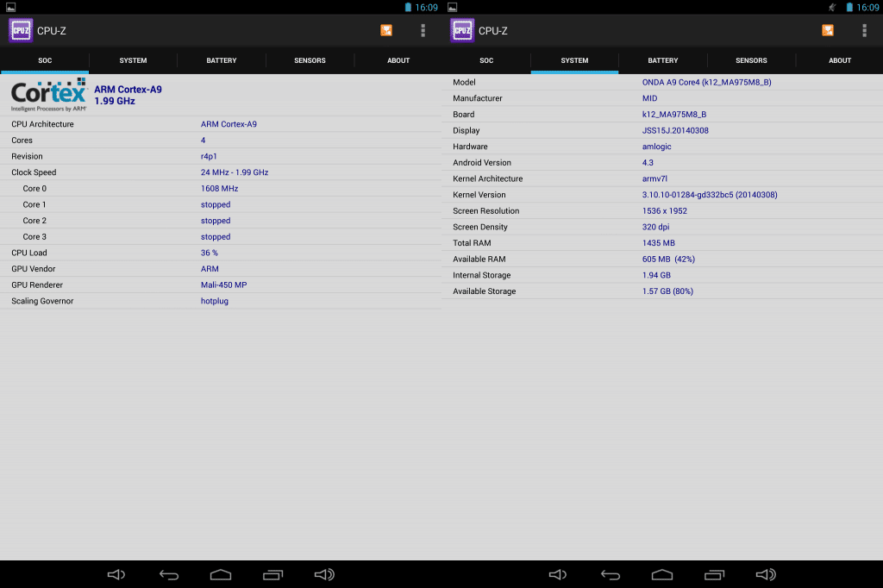883x588 pixels.
Task: Tap the picture notification icon on the right screen
Action: coord(452,7)
